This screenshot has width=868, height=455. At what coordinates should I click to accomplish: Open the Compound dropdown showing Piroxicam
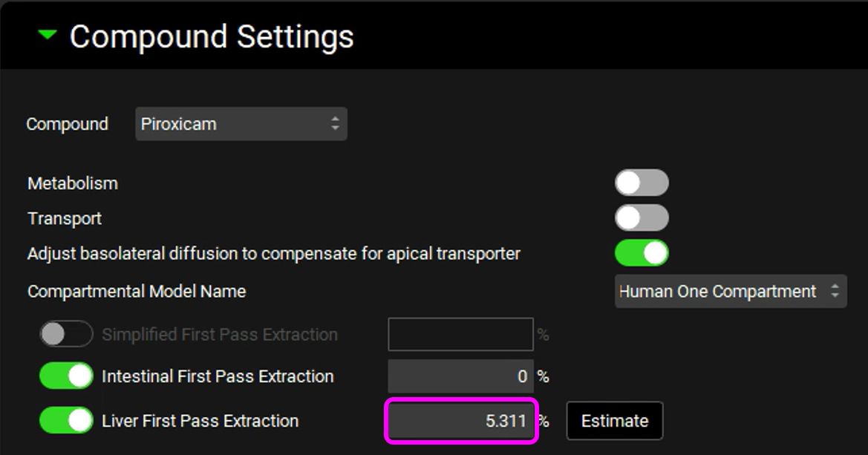click(x=241, y=124)
